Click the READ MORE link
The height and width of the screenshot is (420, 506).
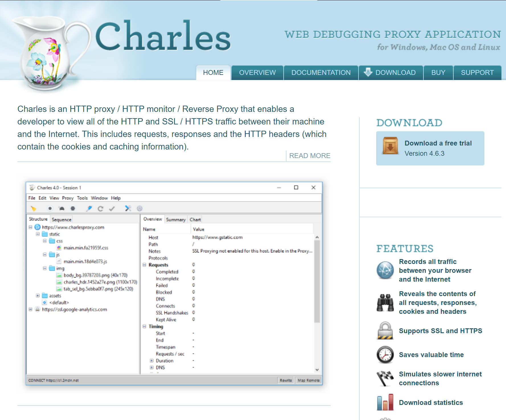[310, 156]
